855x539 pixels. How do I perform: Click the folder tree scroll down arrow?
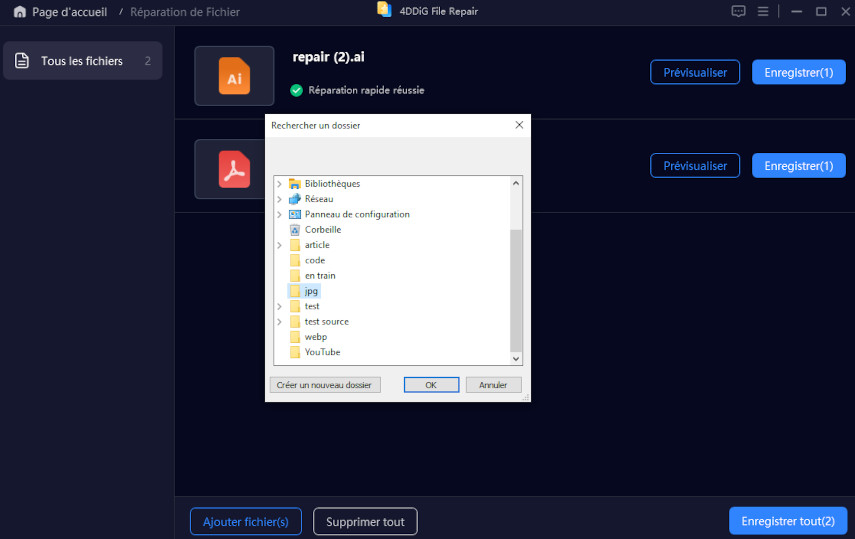click(516, 358)
